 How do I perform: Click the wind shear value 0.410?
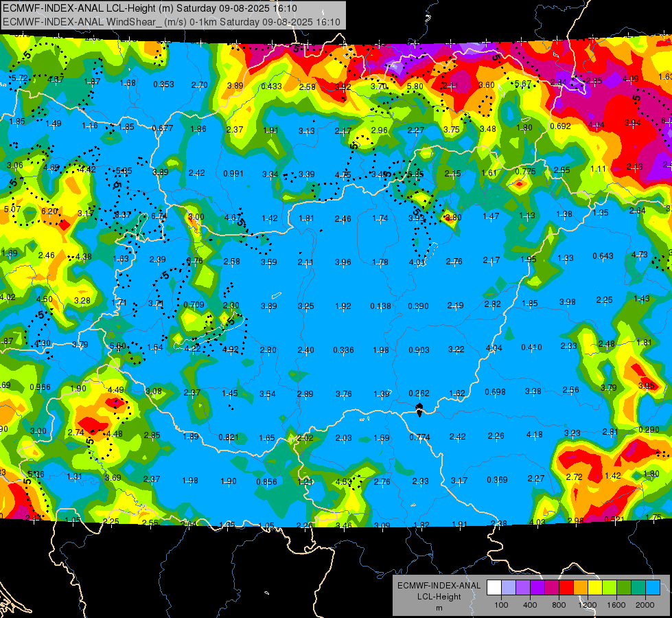coord(531,347)
